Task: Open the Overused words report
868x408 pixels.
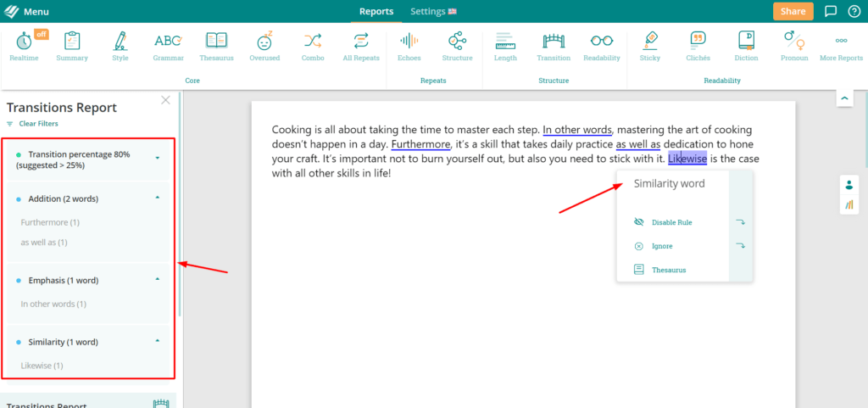Action: 264,46
